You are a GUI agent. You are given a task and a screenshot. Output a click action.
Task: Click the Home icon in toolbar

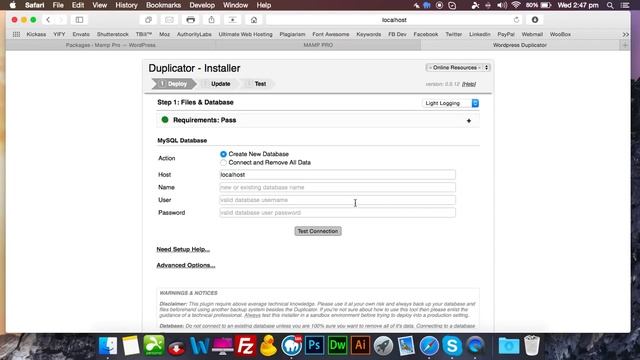[254, 20]
